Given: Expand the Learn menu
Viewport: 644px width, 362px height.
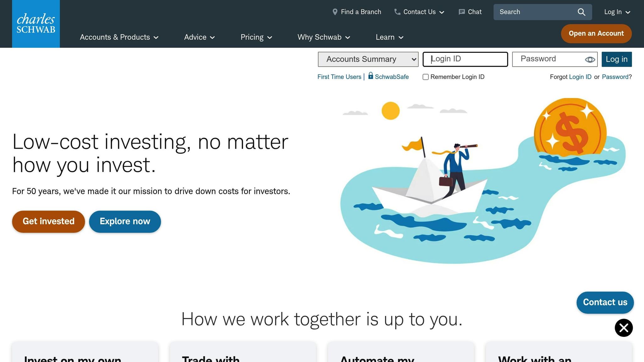Looking at the screenshot, I should (390, 37).
